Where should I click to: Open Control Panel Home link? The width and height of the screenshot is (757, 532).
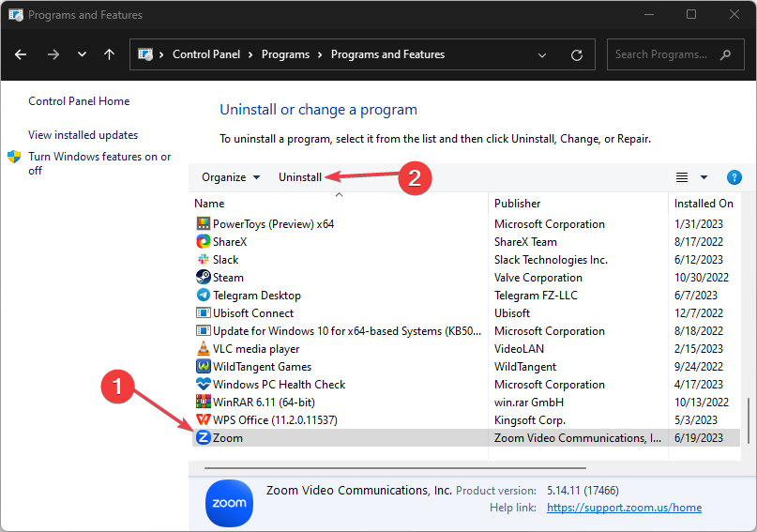click(79, 101)
